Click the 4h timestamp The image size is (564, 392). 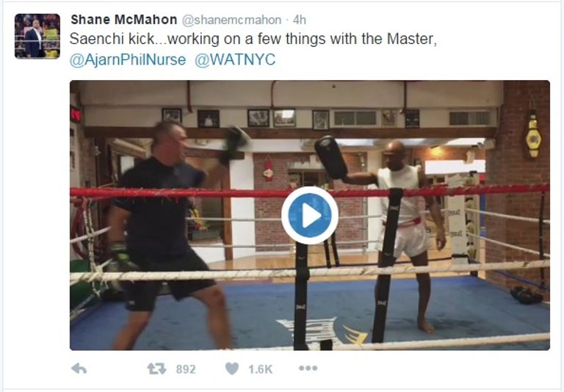300,20
